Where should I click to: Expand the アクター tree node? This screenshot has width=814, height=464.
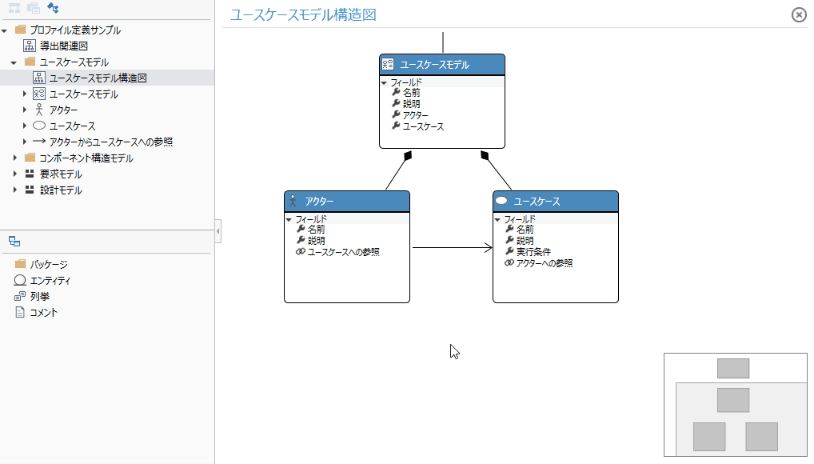tap(25, 110)
